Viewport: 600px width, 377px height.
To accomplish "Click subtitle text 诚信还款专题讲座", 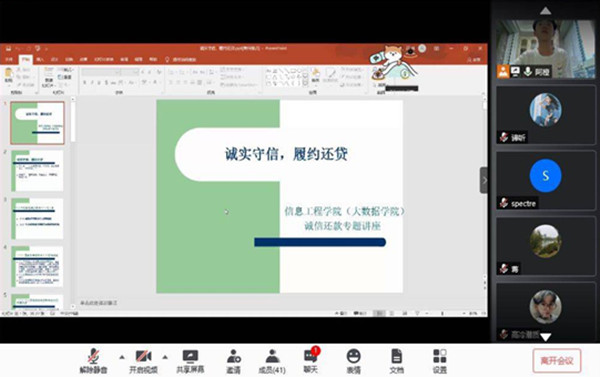I will (x=342, y=226).
